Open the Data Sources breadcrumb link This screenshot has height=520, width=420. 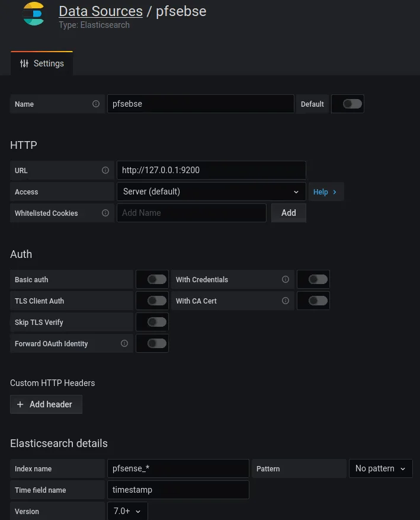(101, 11)
